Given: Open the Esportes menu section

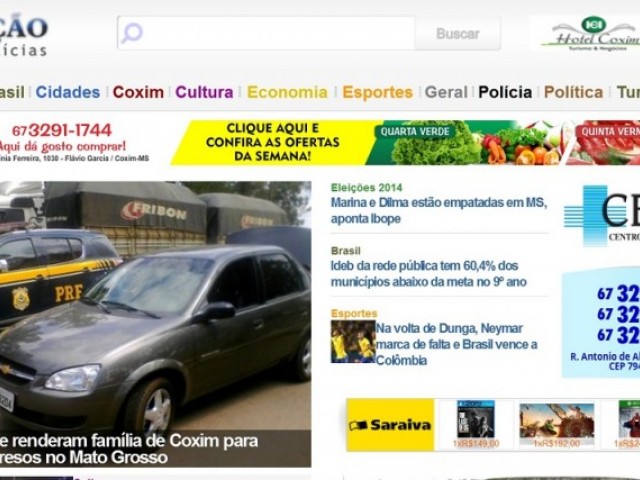Looking at the screenshot, I should pos(378,92).
